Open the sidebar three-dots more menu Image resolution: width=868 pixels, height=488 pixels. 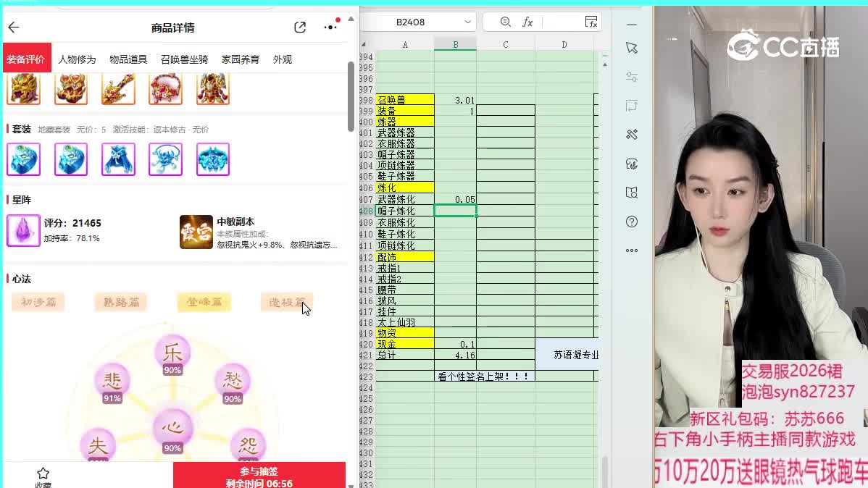pos(632,251)
